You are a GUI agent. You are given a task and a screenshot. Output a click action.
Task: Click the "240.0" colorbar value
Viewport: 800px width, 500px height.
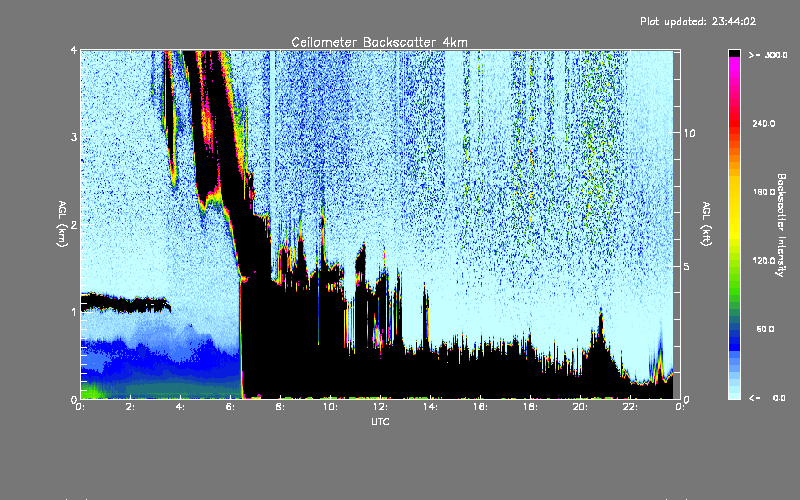point(764,123)
